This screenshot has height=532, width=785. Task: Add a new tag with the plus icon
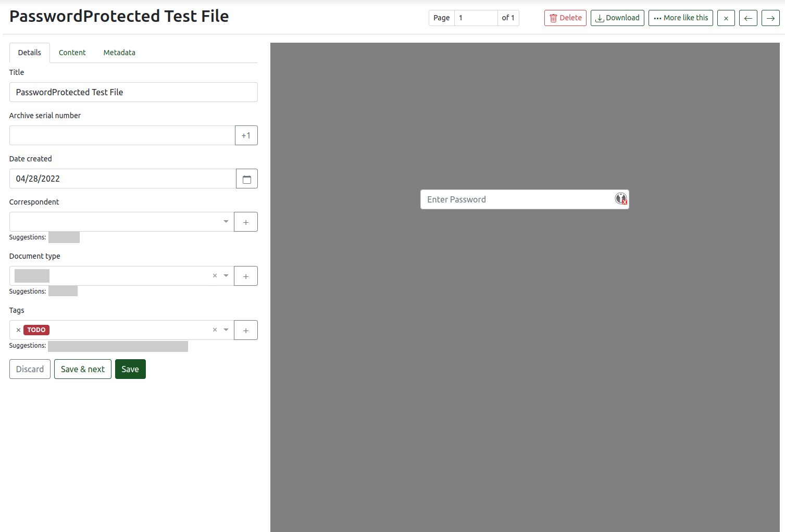[245, 330]
